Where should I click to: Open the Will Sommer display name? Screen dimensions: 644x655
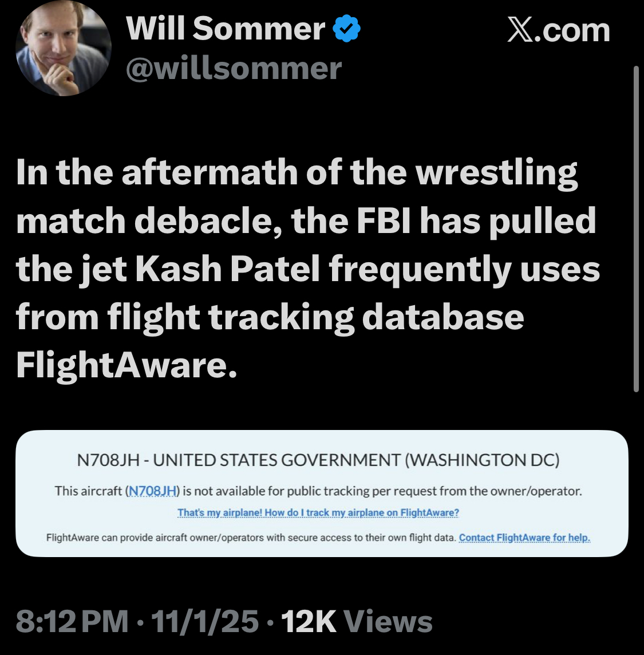(x=226, y=29)
